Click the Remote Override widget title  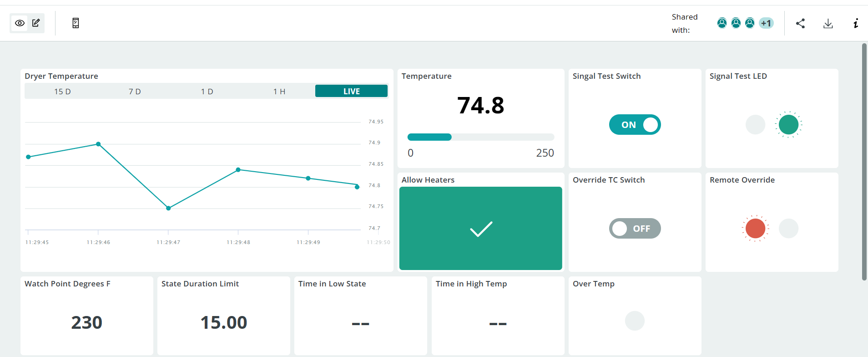742,180
